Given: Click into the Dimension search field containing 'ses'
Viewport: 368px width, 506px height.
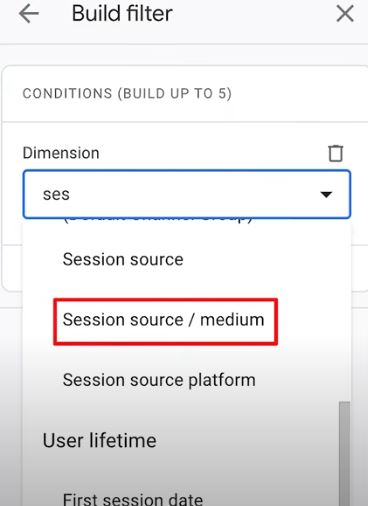Looking at the screenshot, I should pos(187,194).
